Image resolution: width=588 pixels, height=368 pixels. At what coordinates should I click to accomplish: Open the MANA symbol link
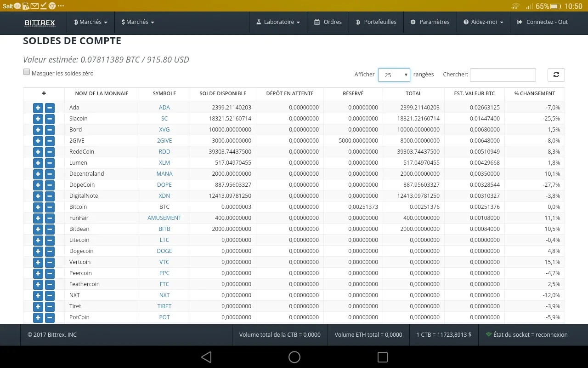164,174
